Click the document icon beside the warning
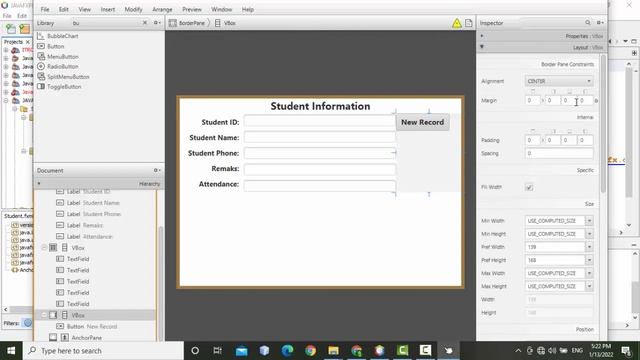 [469, 23]
